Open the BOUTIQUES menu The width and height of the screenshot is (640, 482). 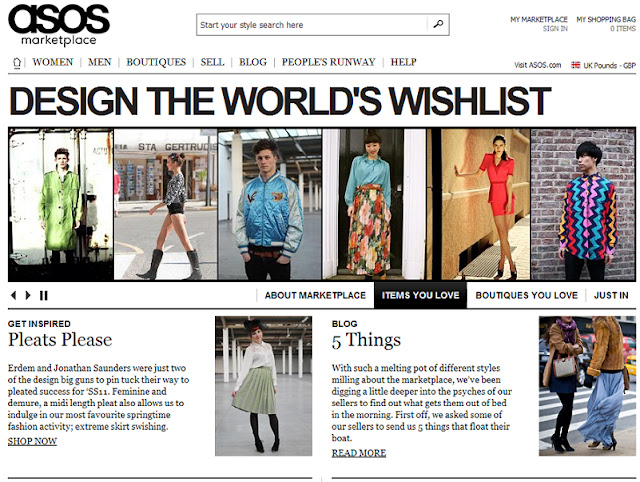click(x=156, y=62)
